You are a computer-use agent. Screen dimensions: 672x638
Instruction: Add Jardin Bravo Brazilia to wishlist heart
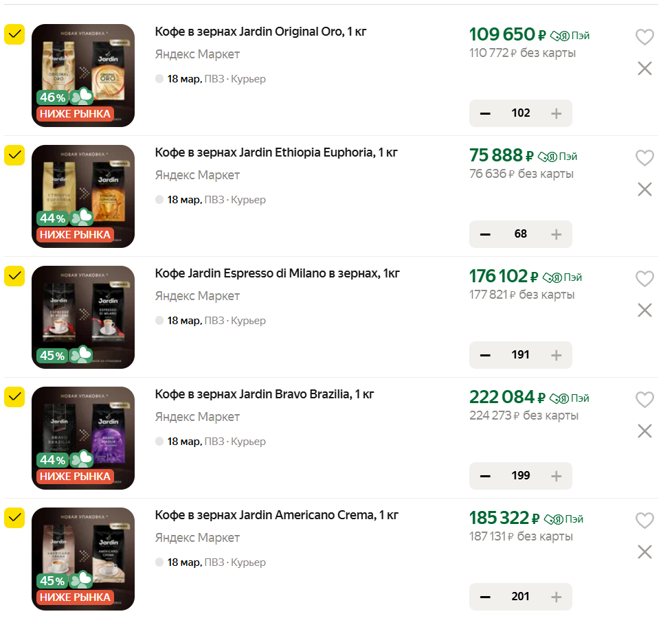click(x=644, y=400)
